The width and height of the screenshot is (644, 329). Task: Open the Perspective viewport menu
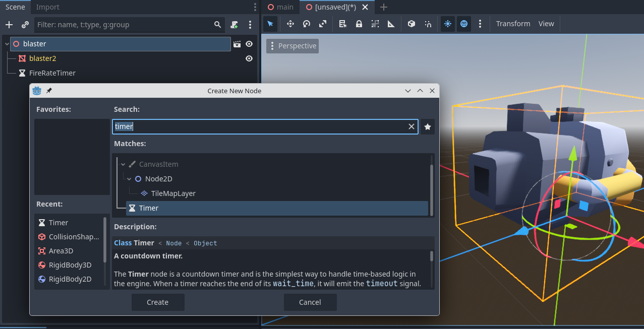pyautogui.click(x=292, y=46)
